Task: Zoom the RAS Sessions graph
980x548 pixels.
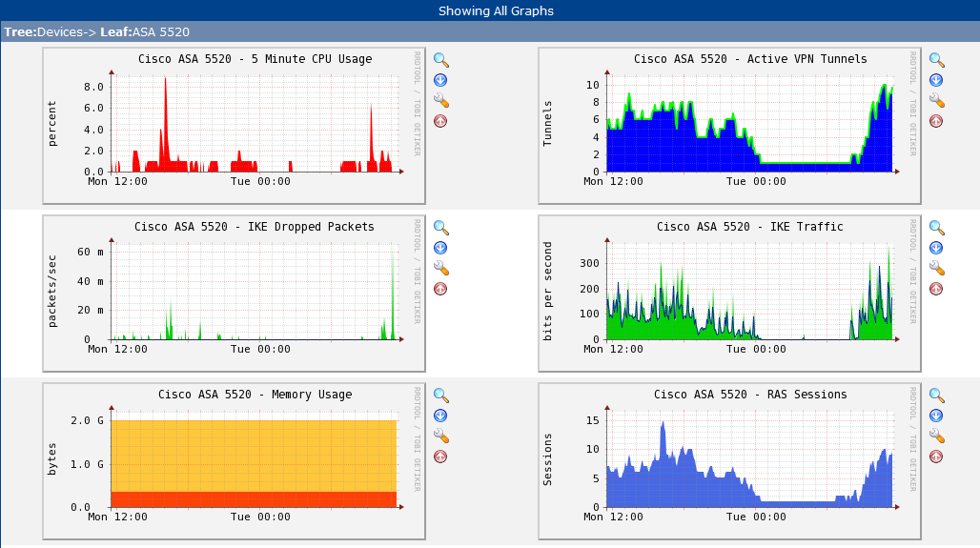Action: tap(937, 396)
